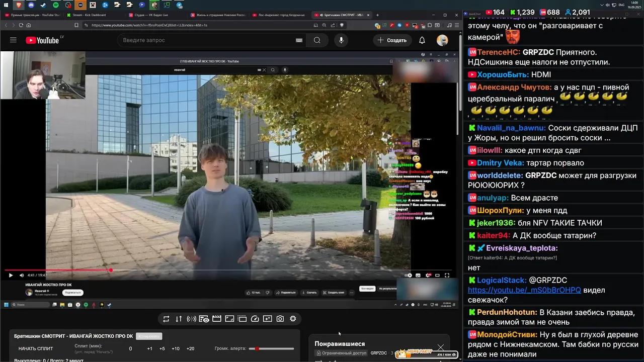Click НАЧАТЬ СПЛИТ button
Screen dimensions: 644x362
(36, 348)
